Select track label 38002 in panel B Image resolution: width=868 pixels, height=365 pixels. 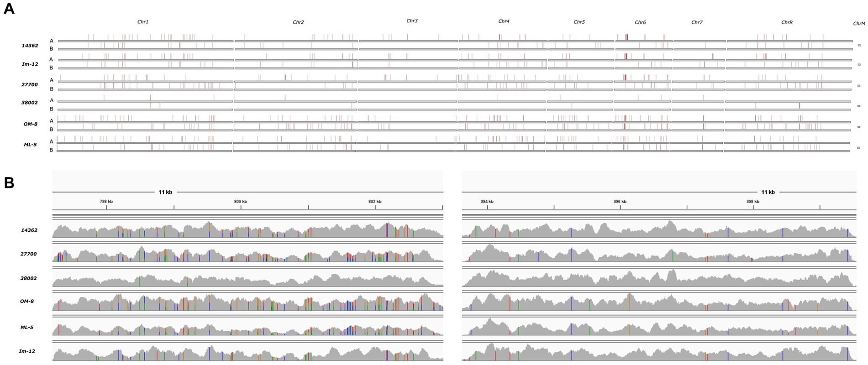point(29,278)
